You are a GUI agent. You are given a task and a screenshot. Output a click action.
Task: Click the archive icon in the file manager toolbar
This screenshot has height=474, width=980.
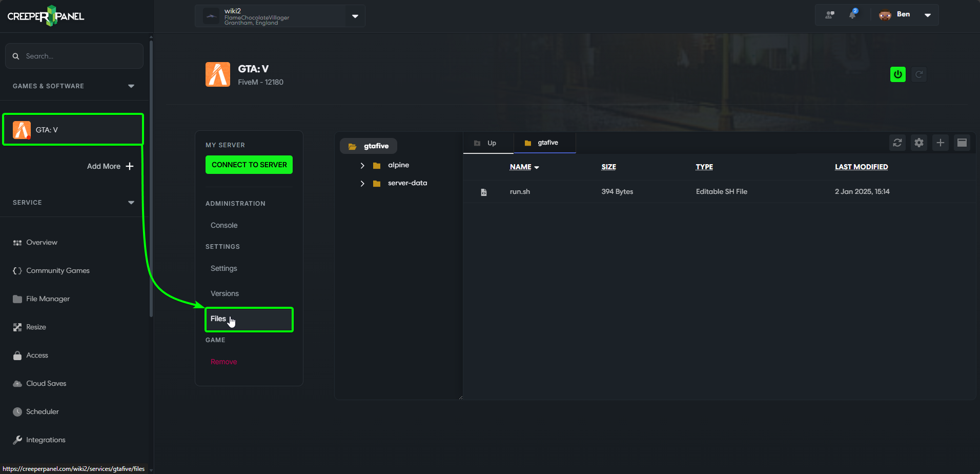(962, 143)
